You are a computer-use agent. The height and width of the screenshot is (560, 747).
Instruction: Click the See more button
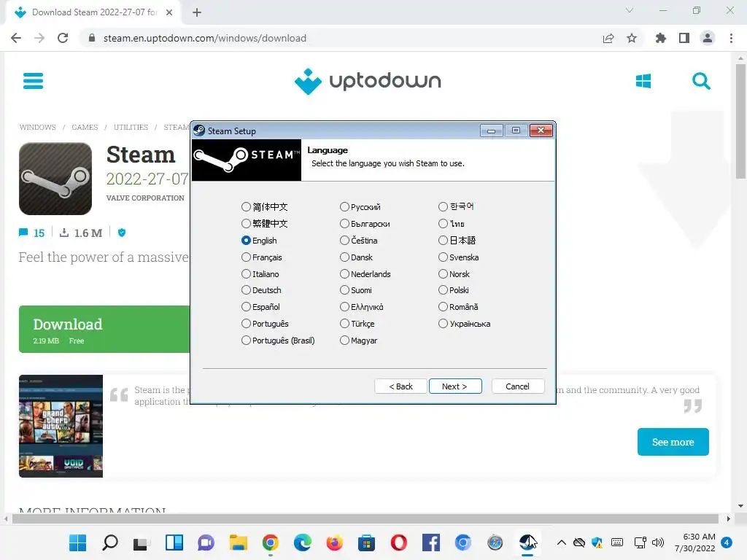pos(673,442)
